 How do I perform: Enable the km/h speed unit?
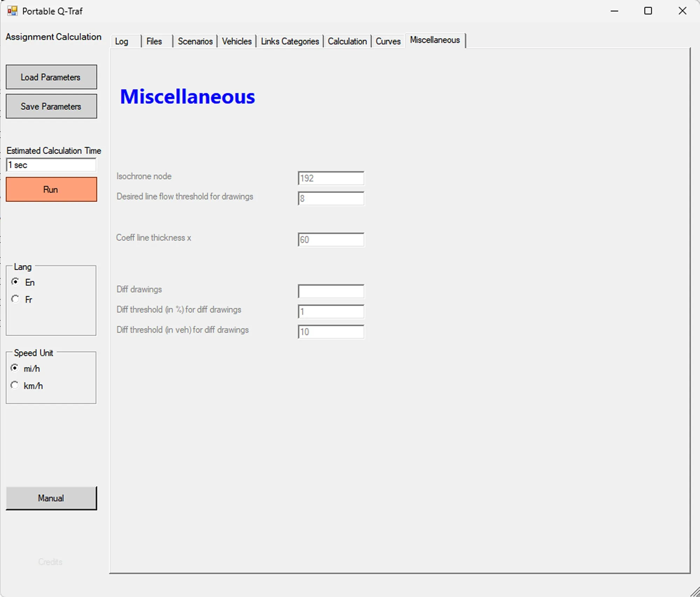[x=15, y=385]
